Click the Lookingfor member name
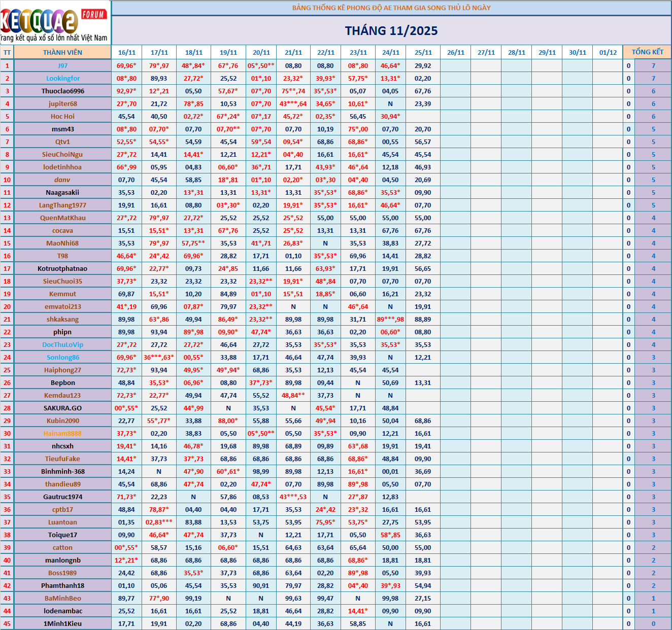This screenshot has height=630, width=672. point(62,78)
